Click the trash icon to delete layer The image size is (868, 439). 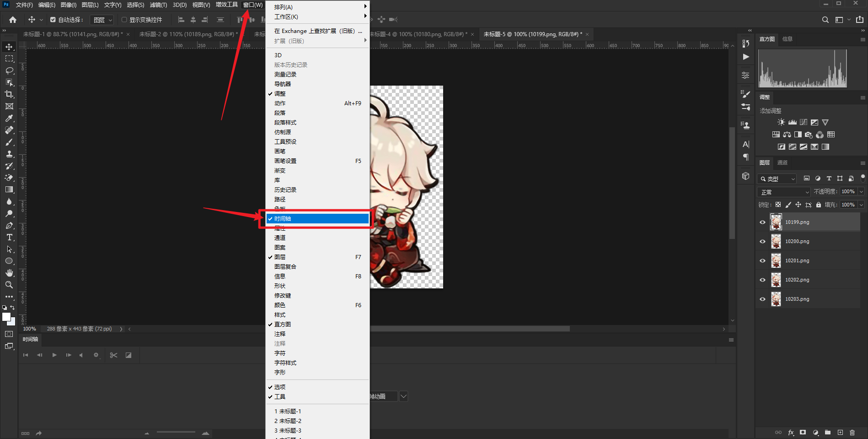tap(852, 433)
